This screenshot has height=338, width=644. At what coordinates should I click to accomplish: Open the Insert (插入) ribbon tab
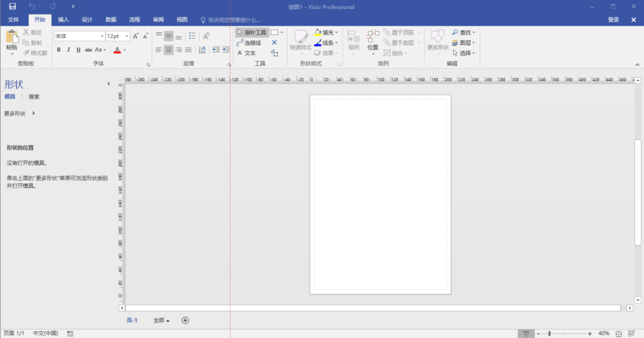click(x=63, y=20)
